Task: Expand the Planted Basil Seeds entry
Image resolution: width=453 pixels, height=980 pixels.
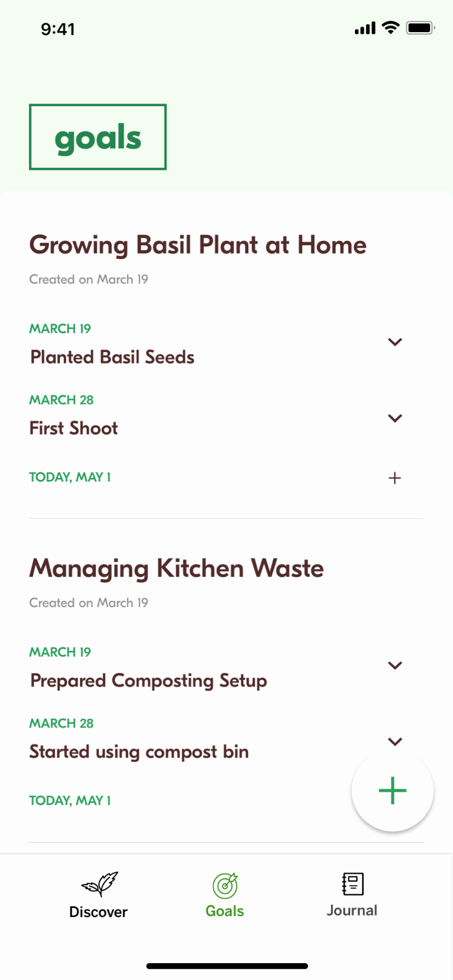Action: coord(395,342)
